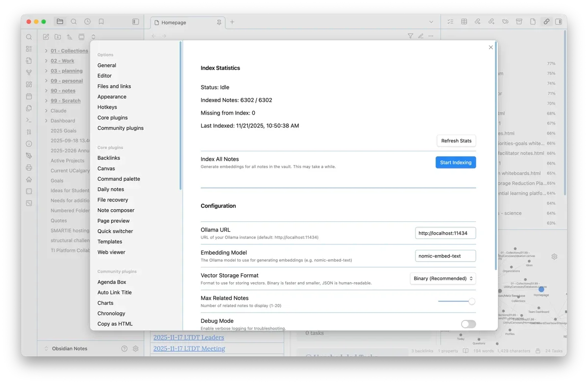Open the calendar daily note ribbon icon

tap(29, 96)
